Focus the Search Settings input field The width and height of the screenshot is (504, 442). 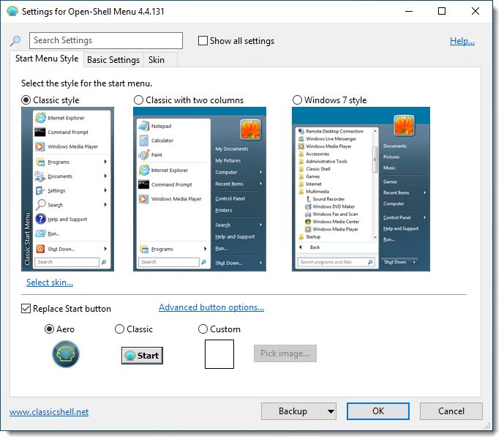tap(106, 40)
